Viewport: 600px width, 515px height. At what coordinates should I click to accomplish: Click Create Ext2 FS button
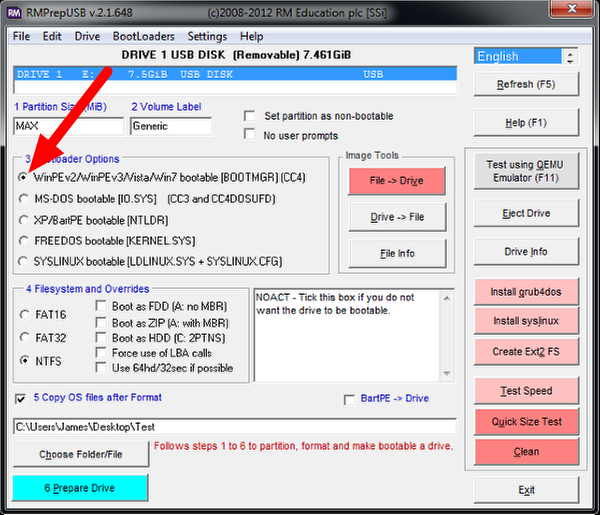click(526, 352)
